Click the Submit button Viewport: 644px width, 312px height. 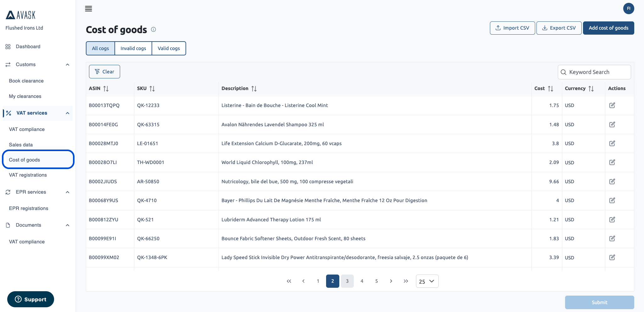[x=599, y=302]
